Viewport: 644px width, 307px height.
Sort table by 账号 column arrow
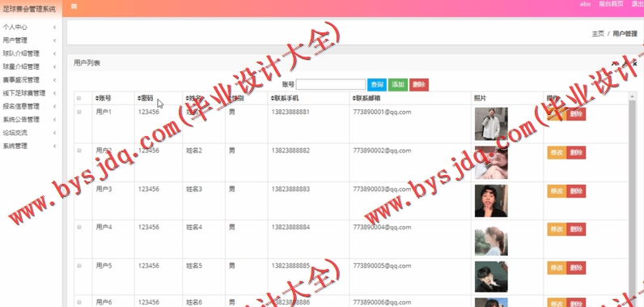coord(97,98)
